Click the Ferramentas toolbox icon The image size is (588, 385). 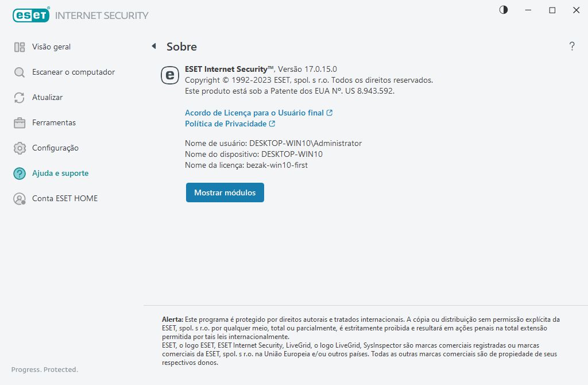[20, 123]
